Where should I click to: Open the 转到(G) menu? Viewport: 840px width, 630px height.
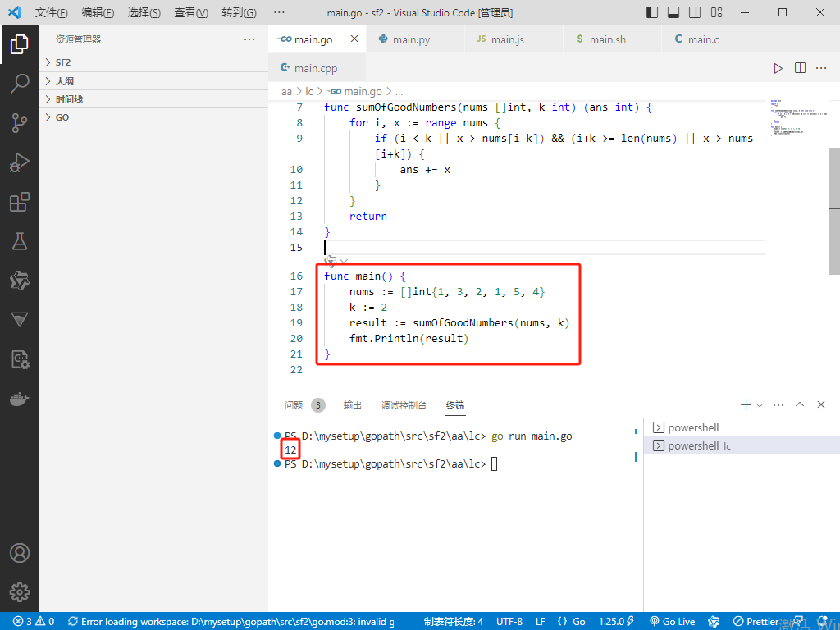click(x=239, y=12)
